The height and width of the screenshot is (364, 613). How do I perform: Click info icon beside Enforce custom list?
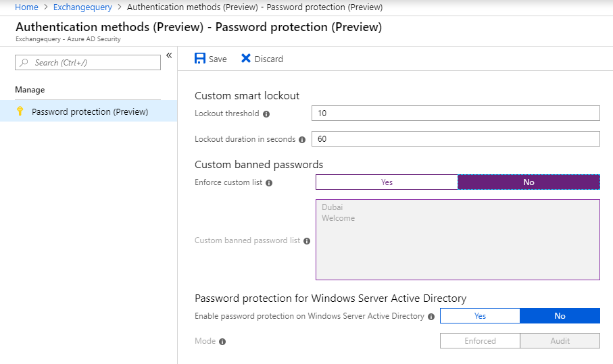tap(269, 183)
